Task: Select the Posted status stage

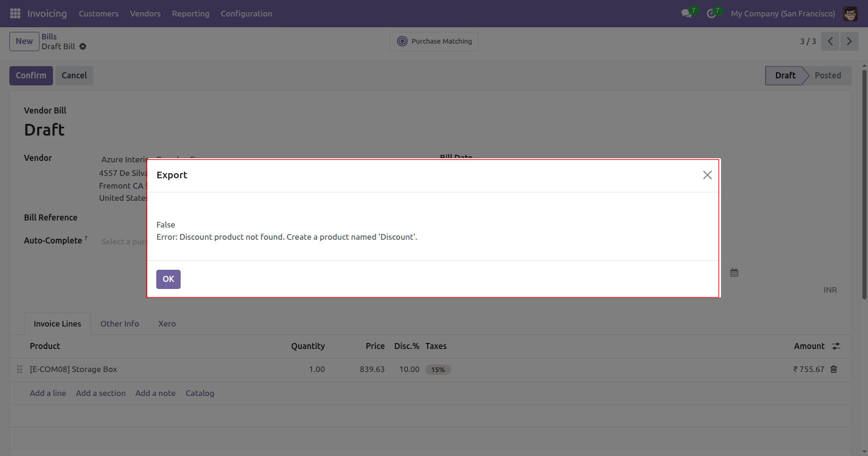Action: (828, 76)
